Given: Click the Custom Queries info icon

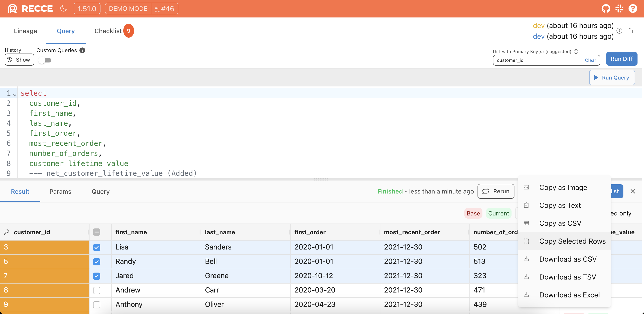Looking at the screenshot, I should [82, 50].
